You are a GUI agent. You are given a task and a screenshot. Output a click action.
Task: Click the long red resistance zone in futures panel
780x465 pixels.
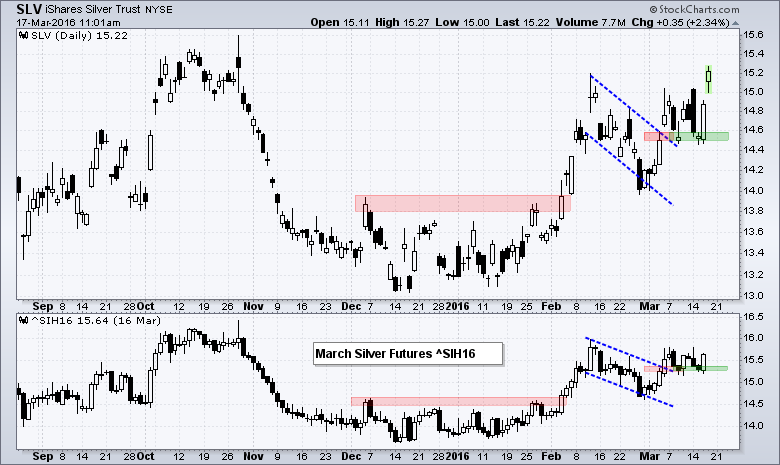[459, 401]
